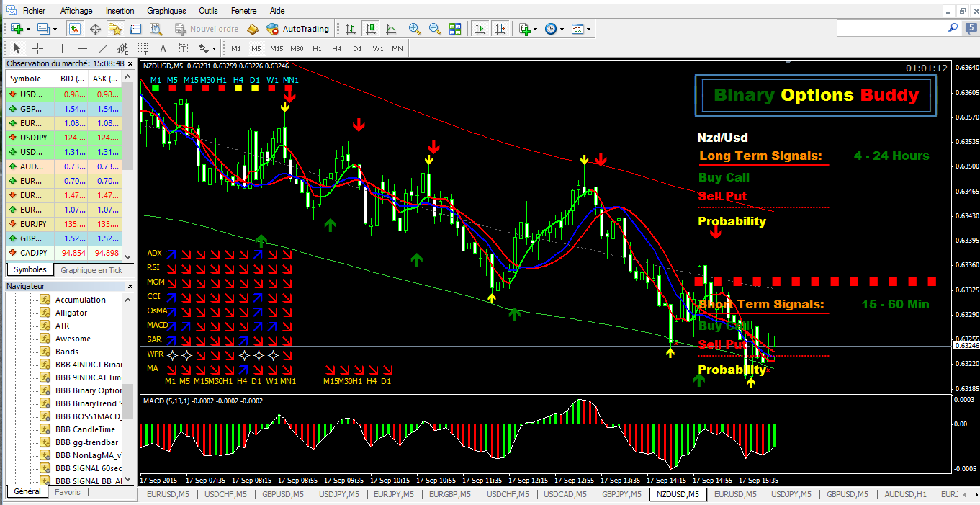Pick the horizontal line drawing tool
Screen dimensions: 980x505
83,48
